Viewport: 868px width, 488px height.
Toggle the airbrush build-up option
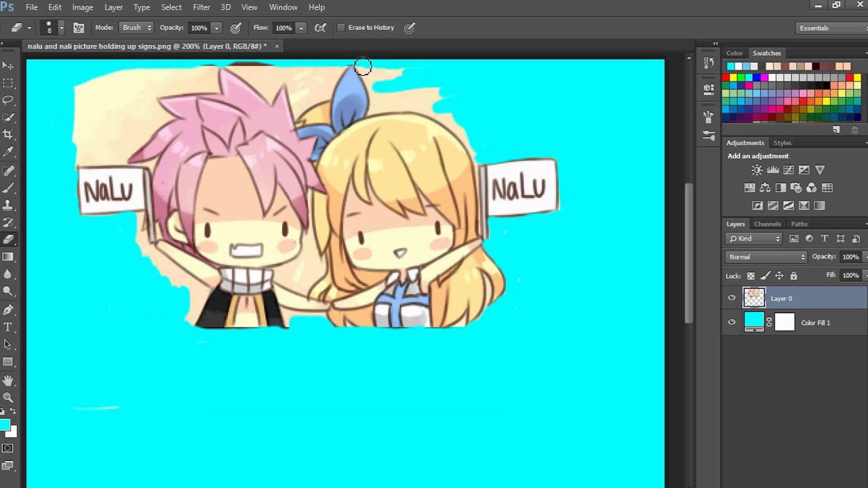[321, 28]
